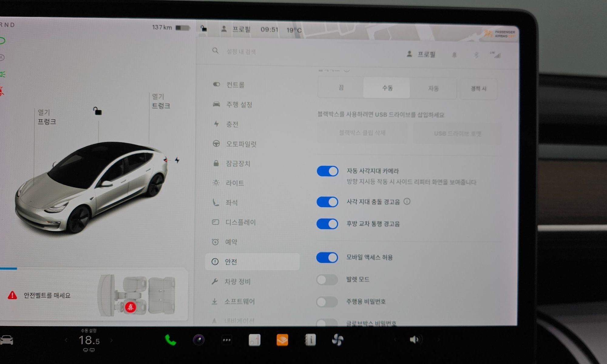
Task: Tap the car controls icon in dock
Action: [6, 340]
